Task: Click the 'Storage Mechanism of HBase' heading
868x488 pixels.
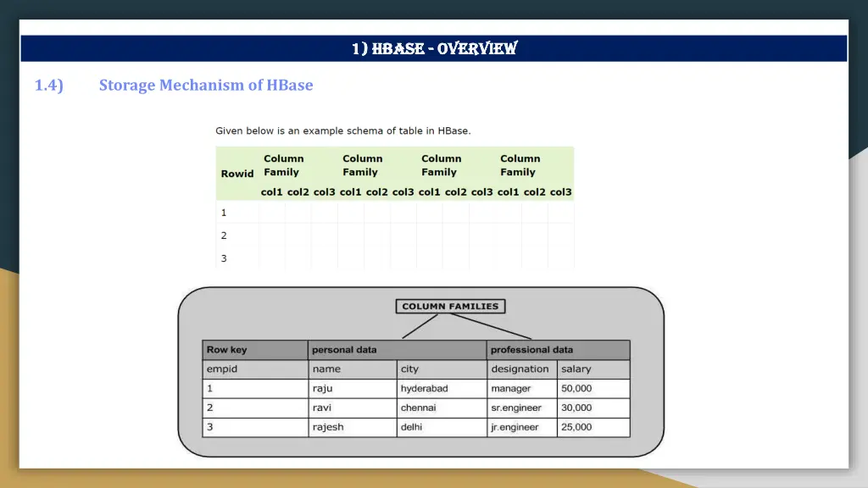Action: pos(206,86)
